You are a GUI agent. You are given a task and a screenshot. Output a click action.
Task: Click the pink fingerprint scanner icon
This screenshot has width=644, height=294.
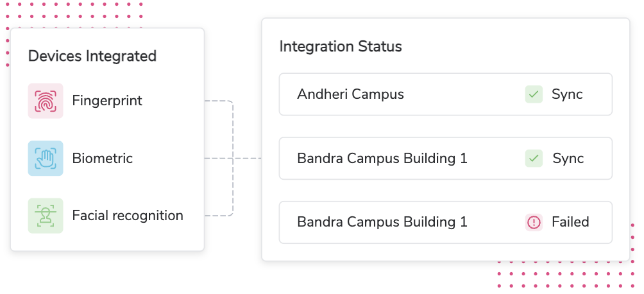(x=45, y=101)
